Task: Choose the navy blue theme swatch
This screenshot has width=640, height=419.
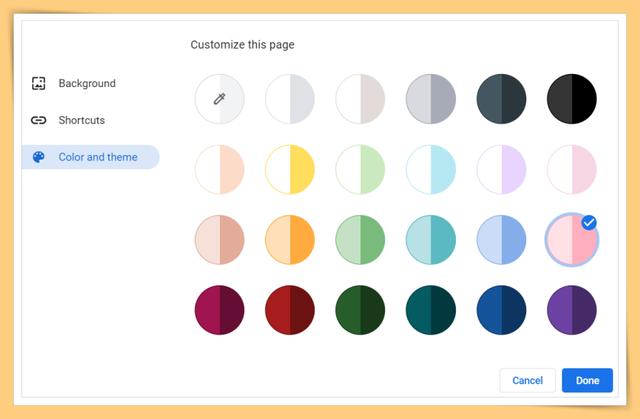Action: 501,310
